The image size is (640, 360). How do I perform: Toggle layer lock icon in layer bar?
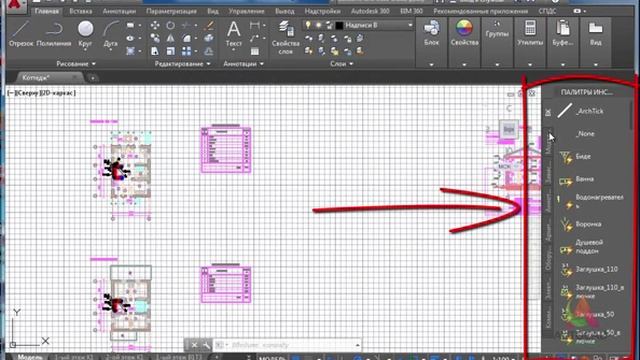[329, 25]
